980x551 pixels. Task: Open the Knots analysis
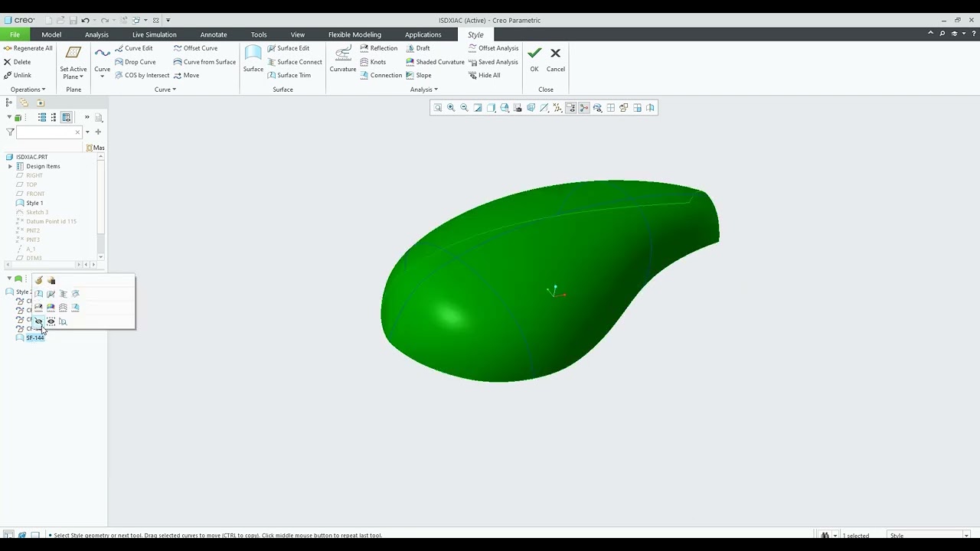point(373,62)
